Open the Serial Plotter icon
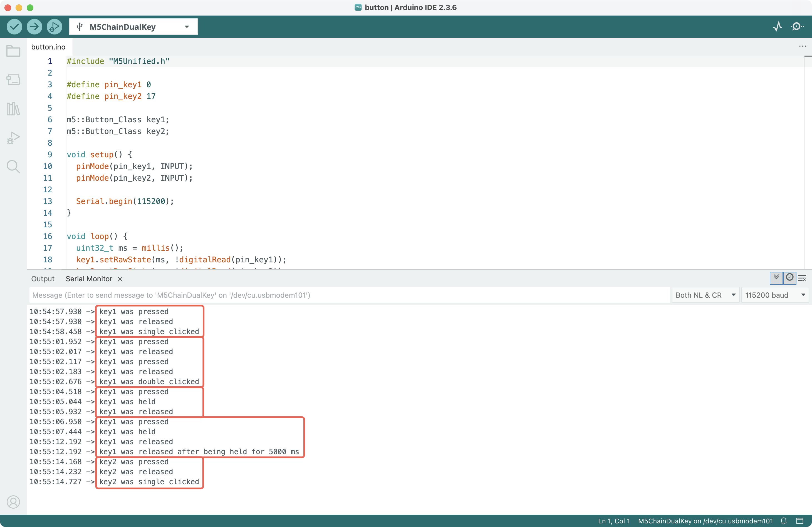Image resolution: width=812 pixels, height=527 pixels. coord(777,27)
